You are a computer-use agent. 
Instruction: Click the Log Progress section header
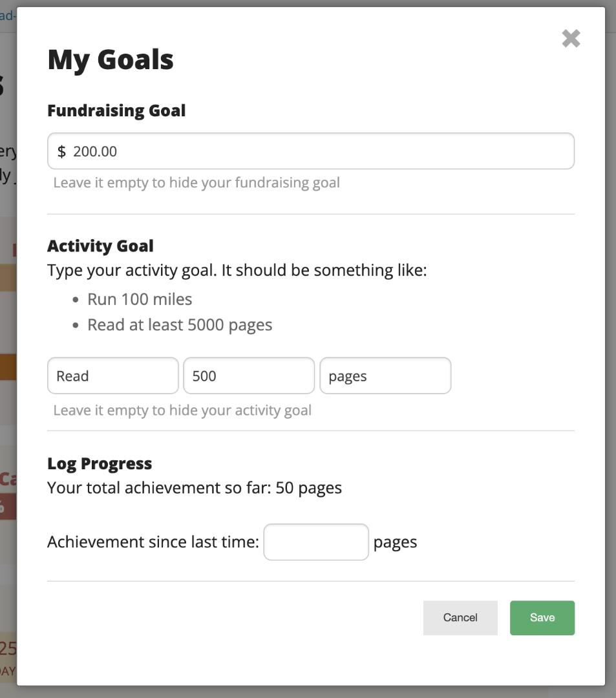tap(99, 463)
